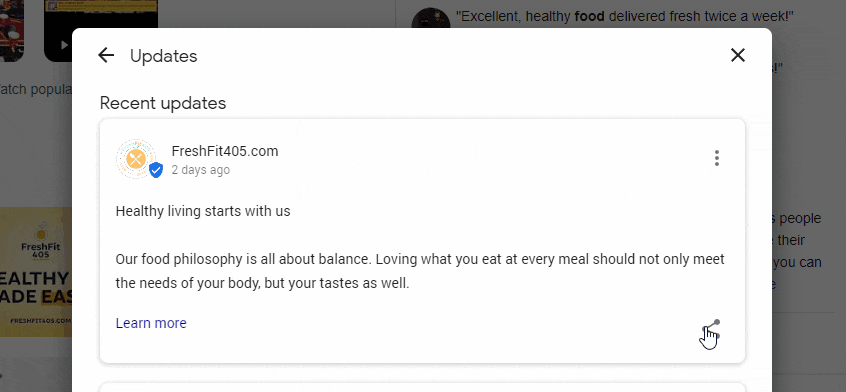The image size is (846, 392).
Task: Select 'Healthy living starts with us' headline
Action: click(203, 211)
